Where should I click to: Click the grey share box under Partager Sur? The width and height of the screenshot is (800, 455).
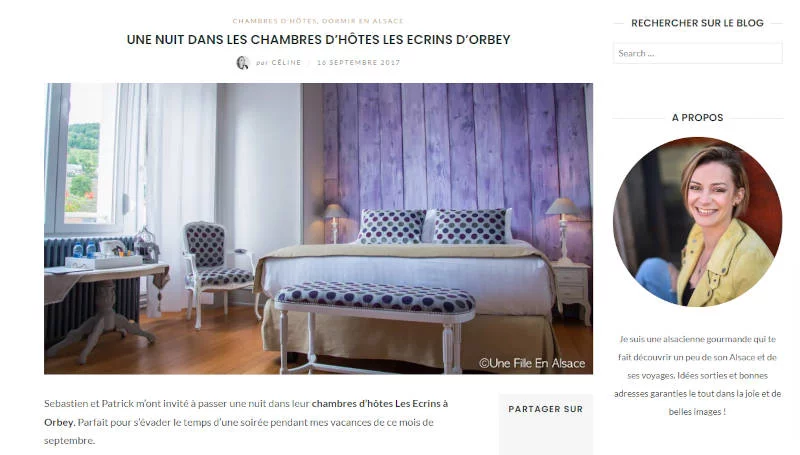545,424
